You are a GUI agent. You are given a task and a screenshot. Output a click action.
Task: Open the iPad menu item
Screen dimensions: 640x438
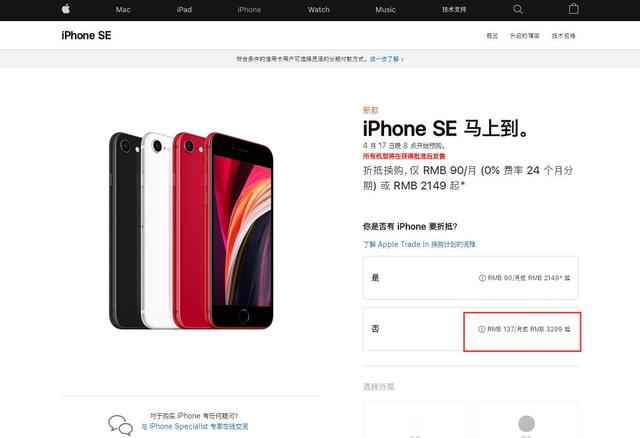184,9
